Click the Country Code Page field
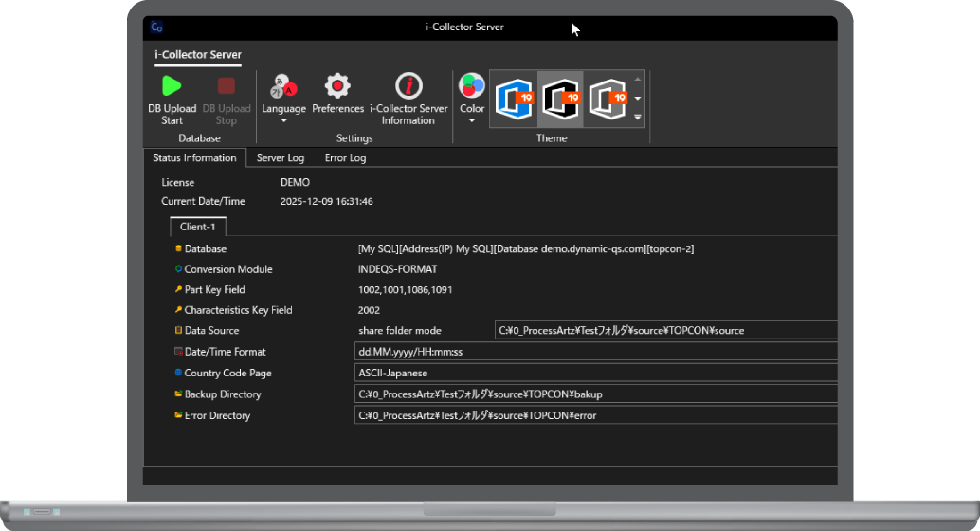Viewport: 980px width, 531px height. (595, 373)
